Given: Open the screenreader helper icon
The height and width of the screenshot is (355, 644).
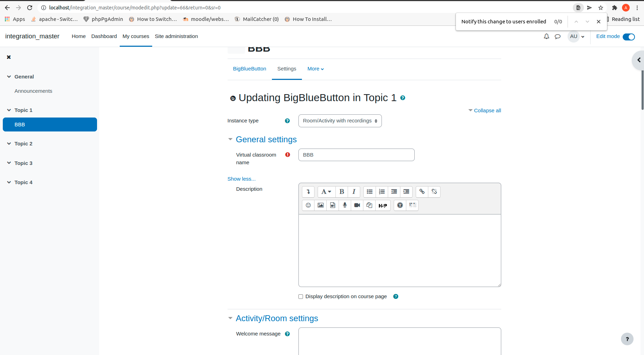Looking at the screenshot, I should [413, 205].
